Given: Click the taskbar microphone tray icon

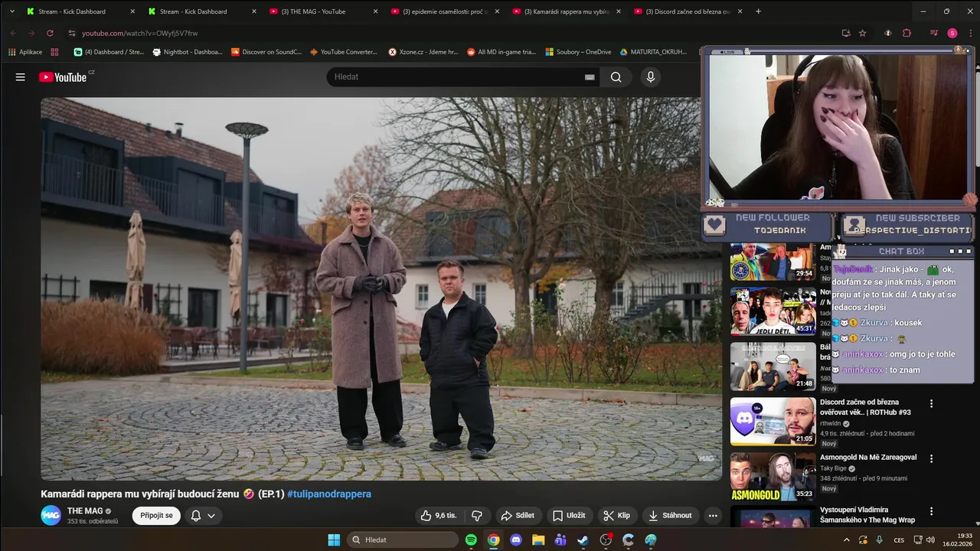Looking at the screenshot, I should click(x=878, y=540).
